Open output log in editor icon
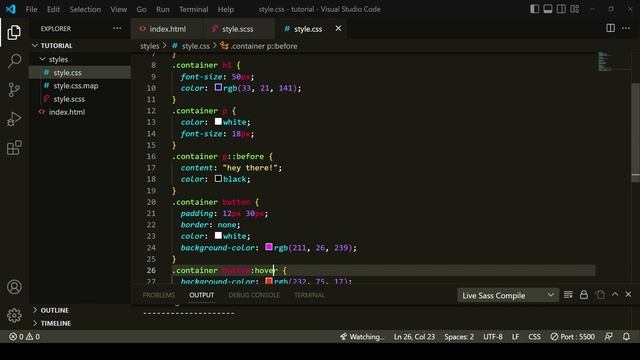Screen dimensions: 640x360 (x=600, y=295)
